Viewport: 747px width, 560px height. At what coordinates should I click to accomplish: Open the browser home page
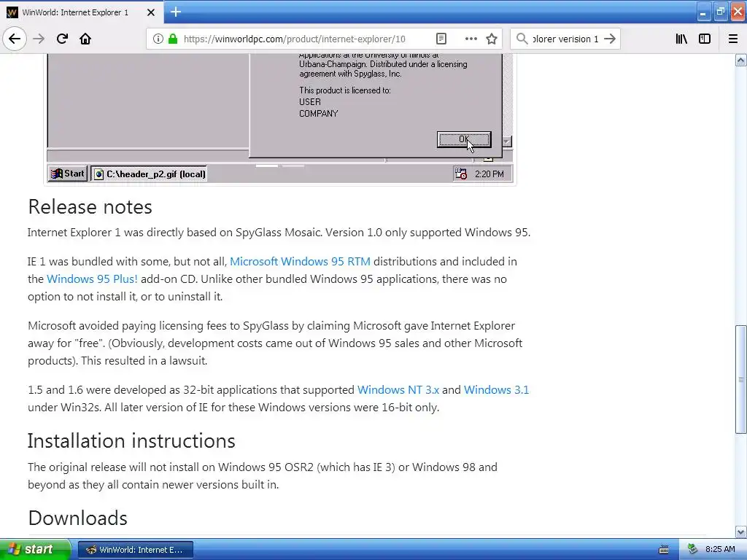click(85, 39)
